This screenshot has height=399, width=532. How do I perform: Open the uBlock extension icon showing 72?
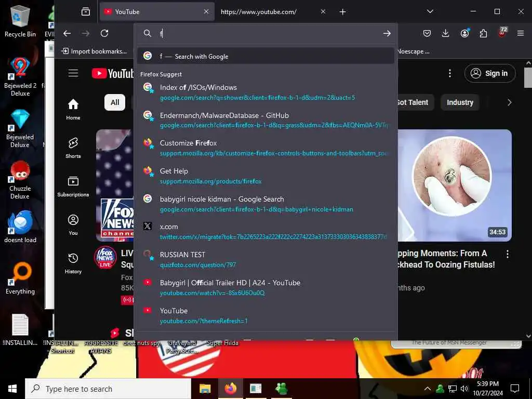click(502, 32)
